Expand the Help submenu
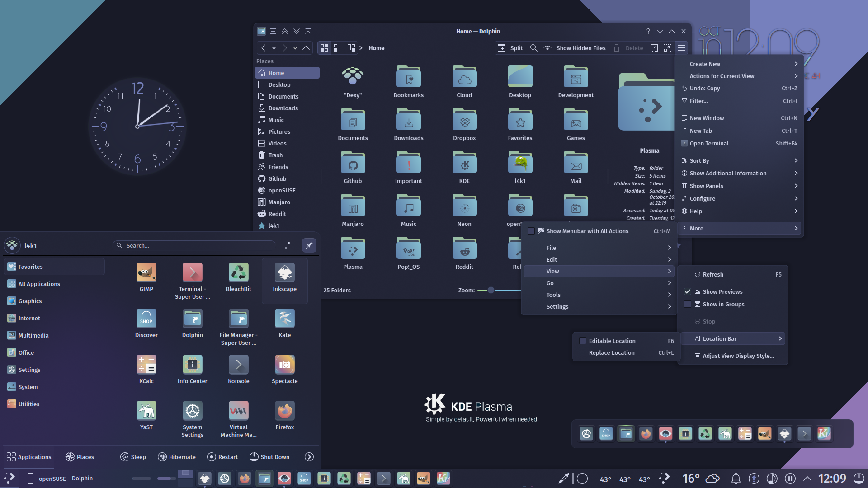 tap(740, 211)
